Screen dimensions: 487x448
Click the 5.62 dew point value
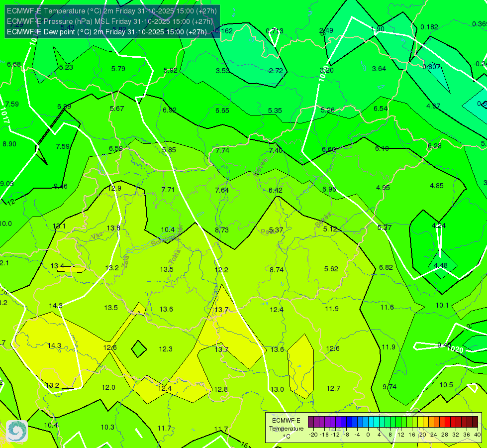(331, 269)
